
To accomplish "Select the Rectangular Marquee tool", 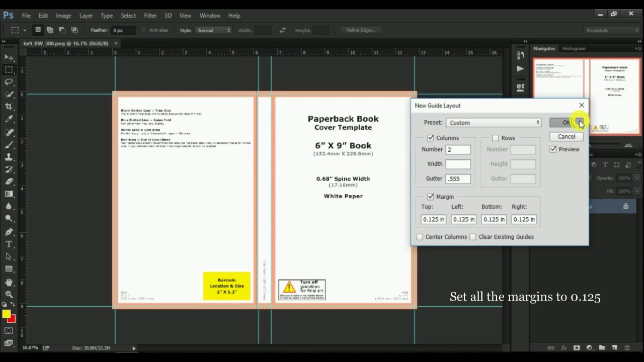I will 9,70.
